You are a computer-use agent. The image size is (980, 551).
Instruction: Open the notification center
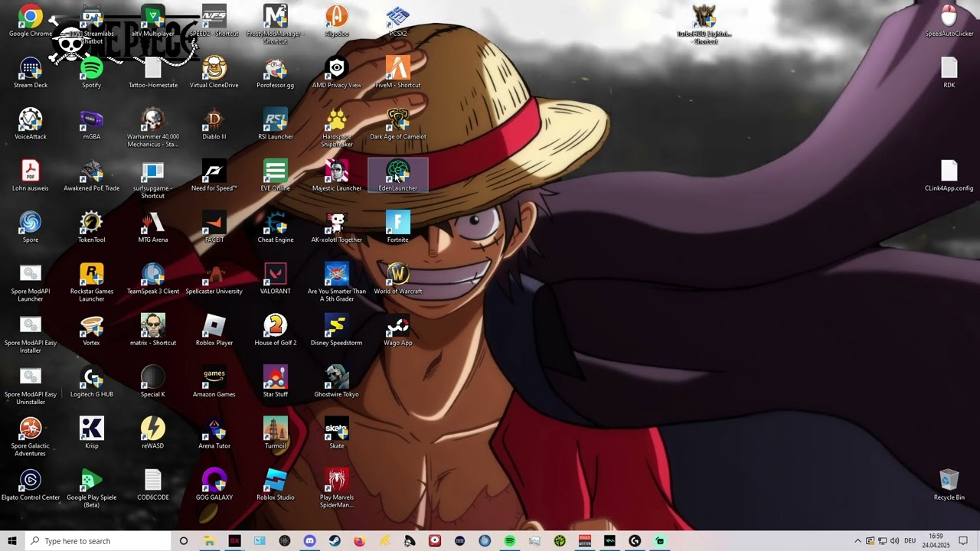(x=963, y=541)
